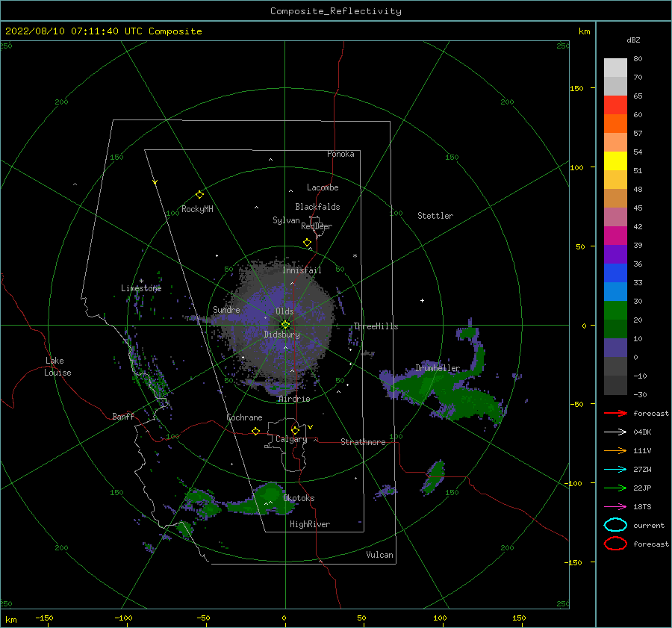Screen dimensions: 672x628
Task: Click the yellow diamond marker above Calgary
Action: pos(295,430)
